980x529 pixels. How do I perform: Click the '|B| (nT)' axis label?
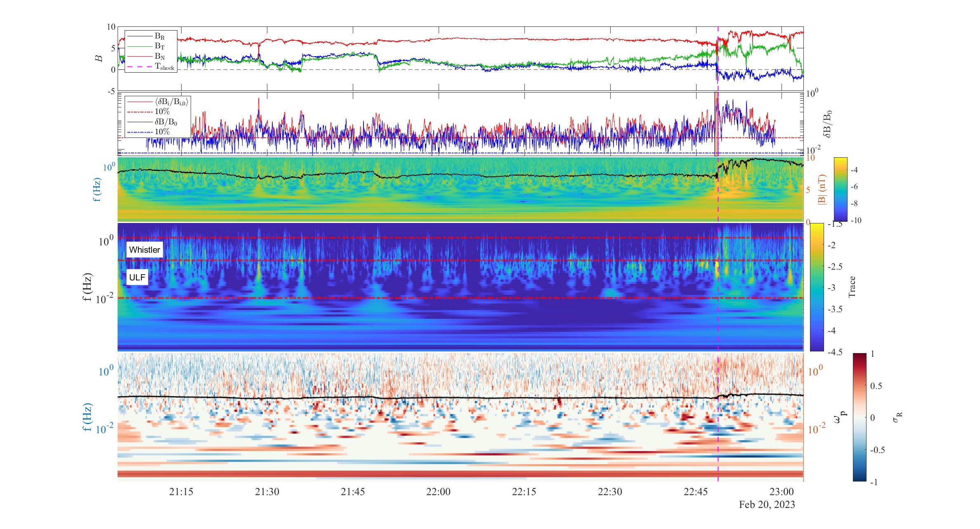click(x=822, y=189)
